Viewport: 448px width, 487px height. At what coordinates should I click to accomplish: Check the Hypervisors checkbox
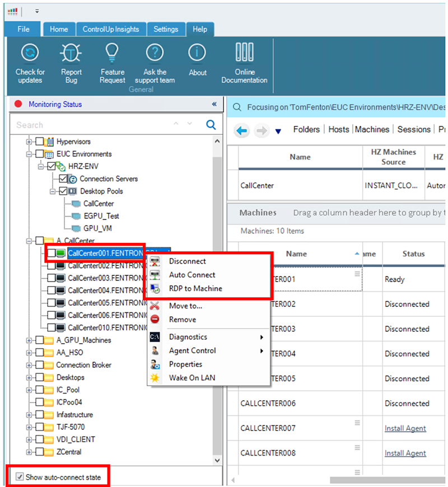tap(39, 142)
